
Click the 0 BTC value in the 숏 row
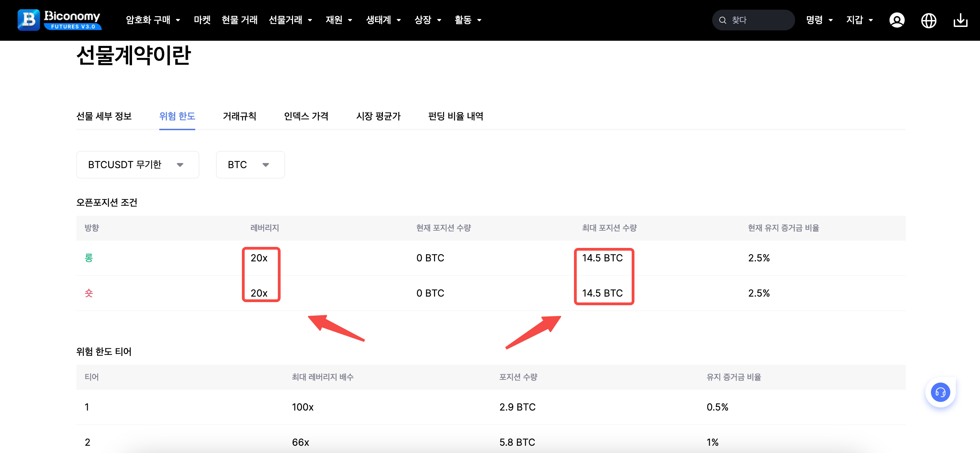point(430,293)
